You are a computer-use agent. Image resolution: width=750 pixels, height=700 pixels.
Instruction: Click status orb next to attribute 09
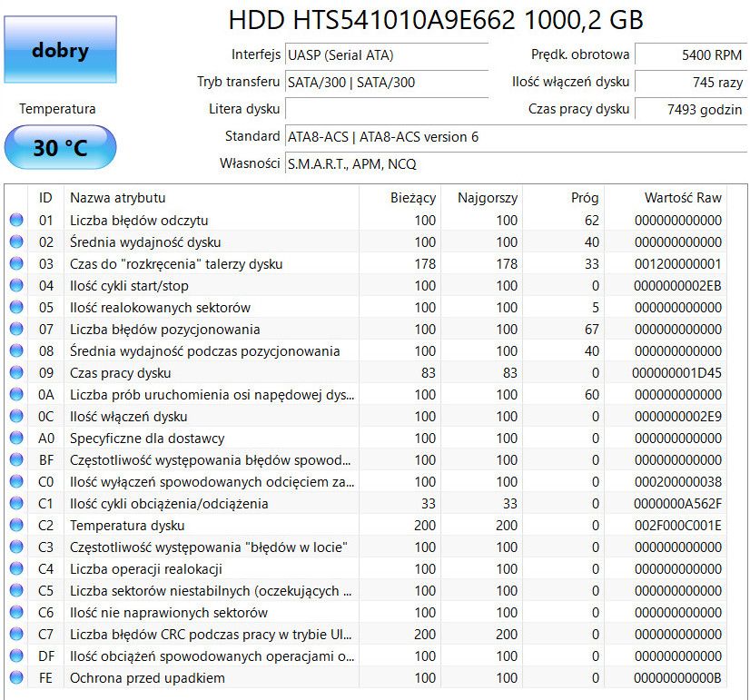pyautogui.click(x=16, y=372)
